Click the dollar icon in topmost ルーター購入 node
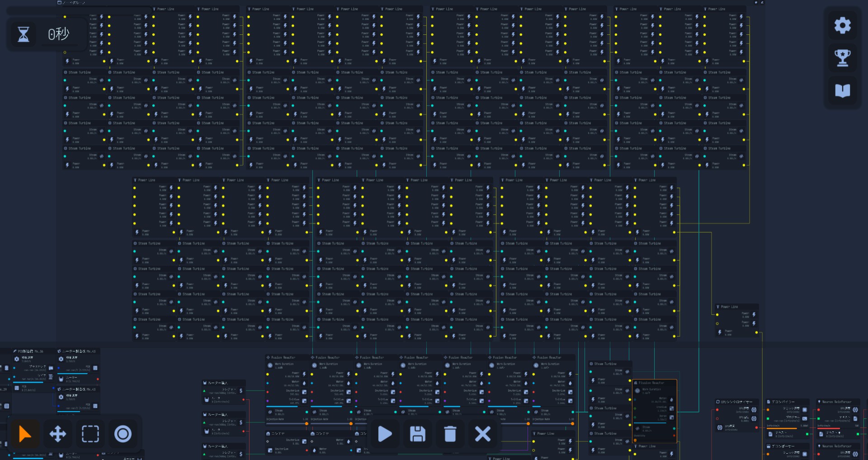 coord(241,391)
